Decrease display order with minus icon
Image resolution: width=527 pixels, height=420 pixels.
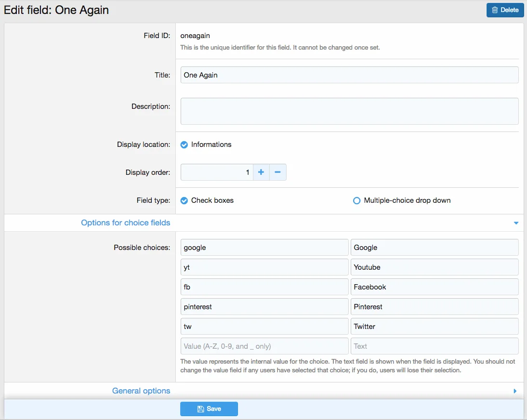tap(277, 172)
